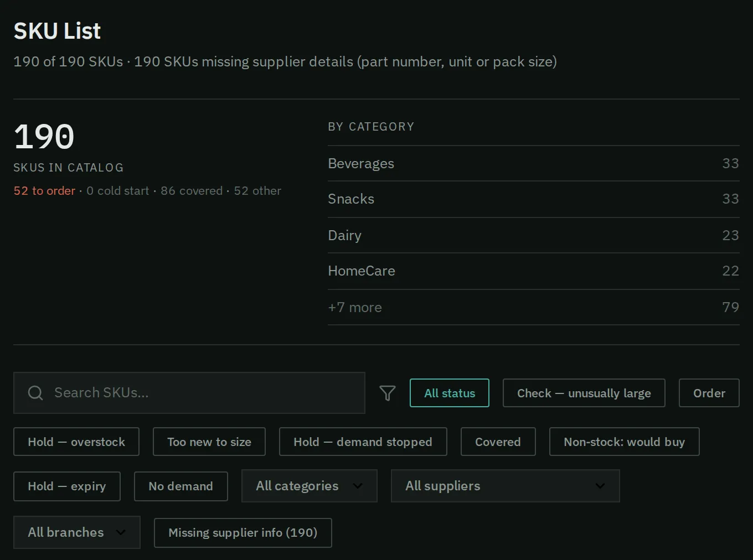The width and height of the screenshot is (753, 560).
Task: Click the magnifier icon in the search box
Action: point(35,393)
